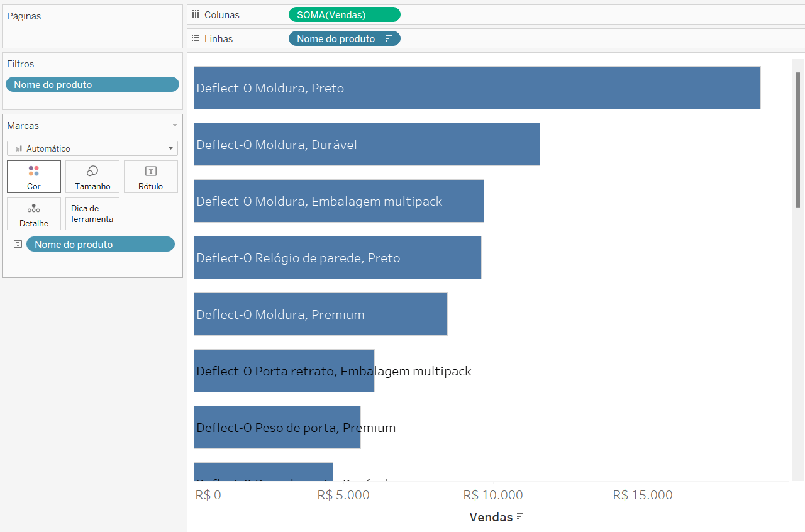Select the SOMA(Vendas) pill in Colunas
The height and width of the screenshot is (532, 805).
(x=344, y=14)
